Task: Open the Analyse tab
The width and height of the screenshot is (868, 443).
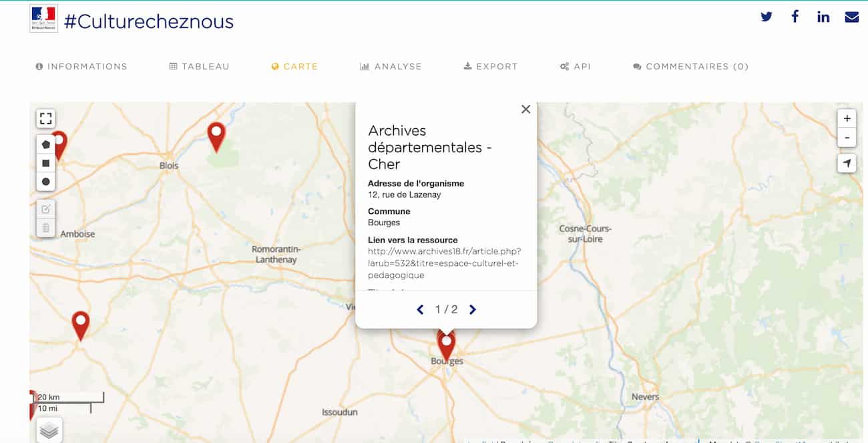Action: pyautogui.click(x=391, y=66)
